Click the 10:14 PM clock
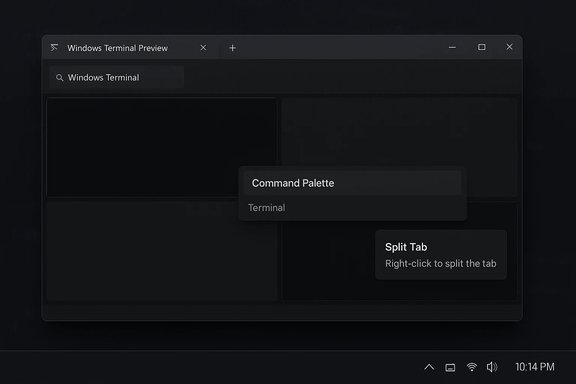576x384 pixels. tap(534, 367)
